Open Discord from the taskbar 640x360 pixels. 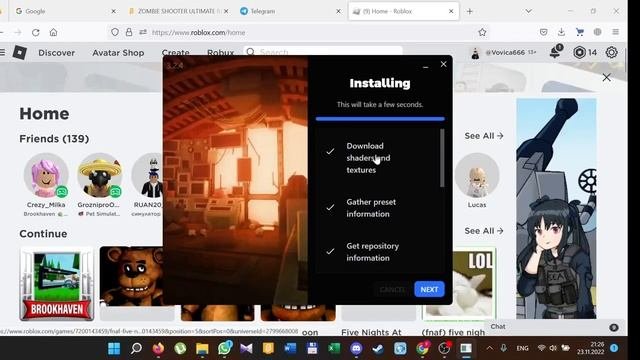point(356,348)
